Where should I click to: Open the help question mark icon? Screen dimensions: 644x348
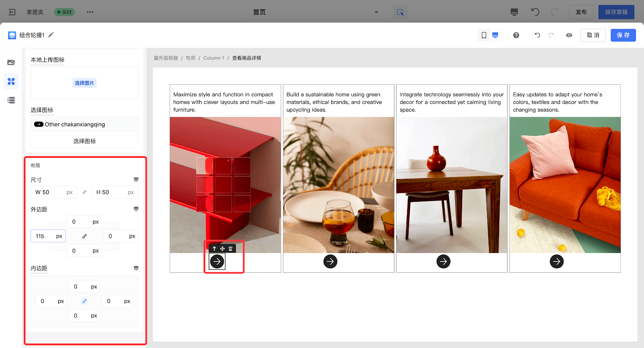pos(516,35)
